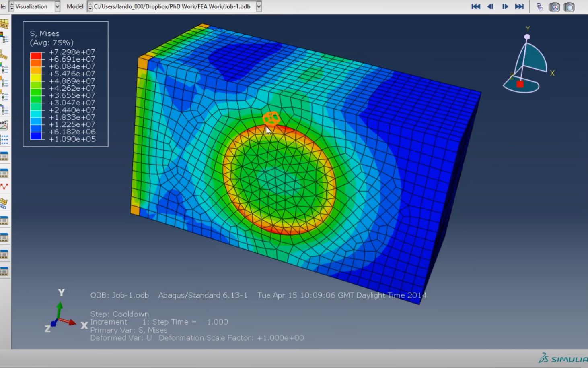
Task: Click the legend maximum value +7.298e+07
Action: (72, 52)
